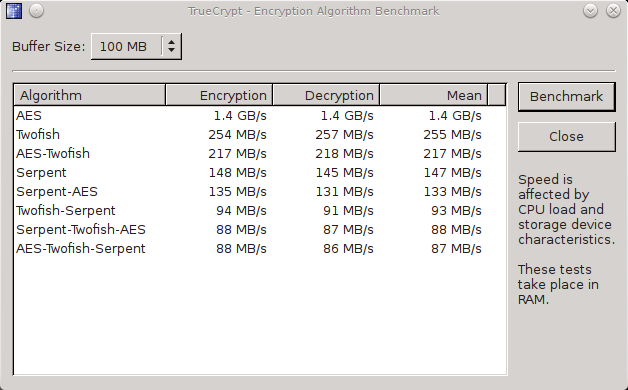628x390 pixels.
Task: Run the Benchmark button
Action: pyautogui.click(x=566, y=96)
